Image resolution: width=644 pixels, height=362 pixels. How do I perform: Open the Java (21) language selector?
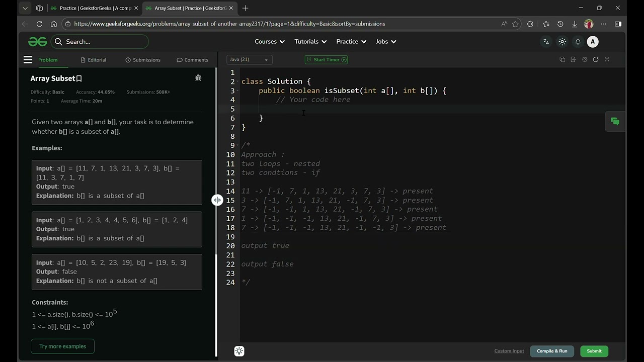pyautogui.click(x=250, y=59)
